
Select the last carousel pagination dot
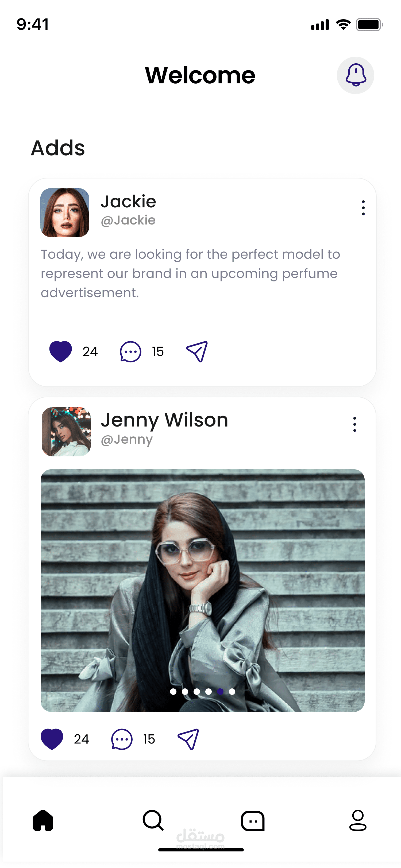[x=232, y=691]
